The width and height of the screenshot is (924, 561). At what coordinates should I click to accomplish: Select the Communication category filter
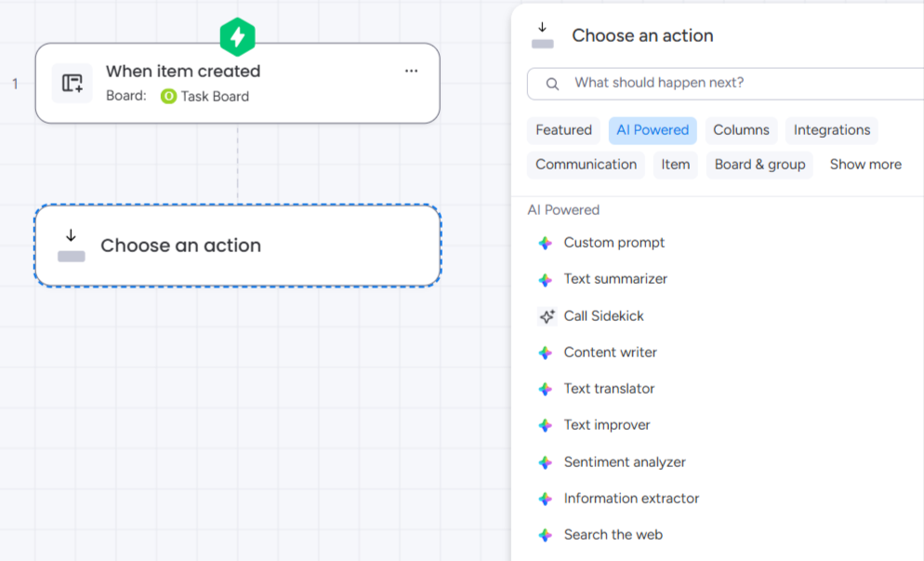click(586, 165)
